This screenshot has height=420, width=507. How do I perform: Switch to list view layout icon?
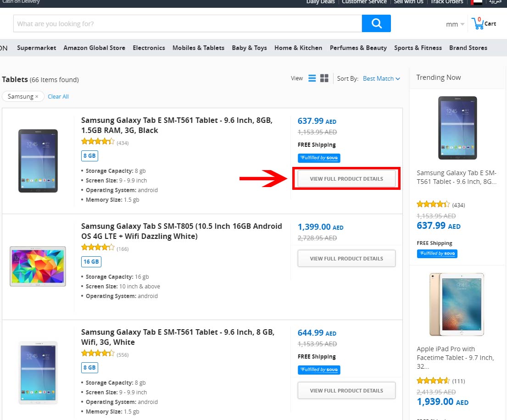tap(312, 78)
